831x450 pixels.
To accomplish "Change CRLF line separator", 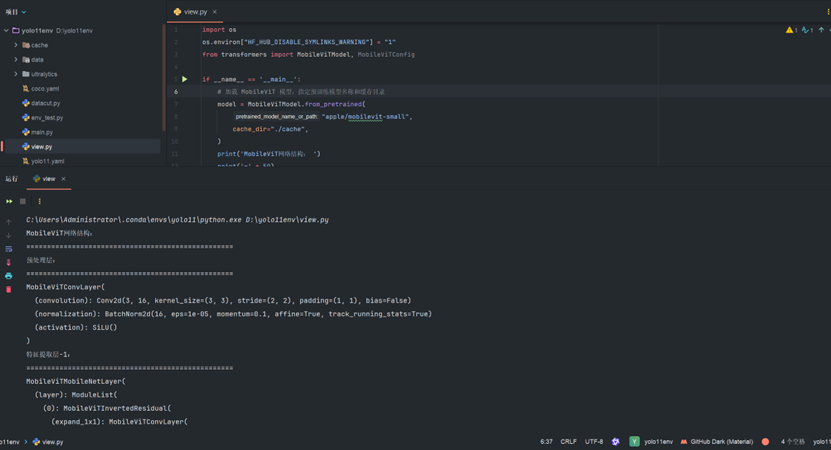I will [x=569, y=442].
